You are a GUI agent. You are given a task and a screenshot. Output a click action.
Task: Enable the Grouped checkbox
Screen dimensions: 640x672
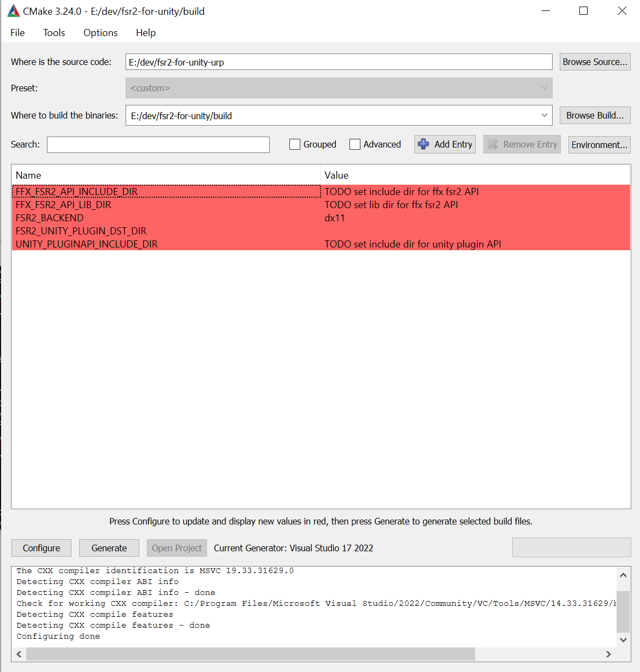coord(295,144)
